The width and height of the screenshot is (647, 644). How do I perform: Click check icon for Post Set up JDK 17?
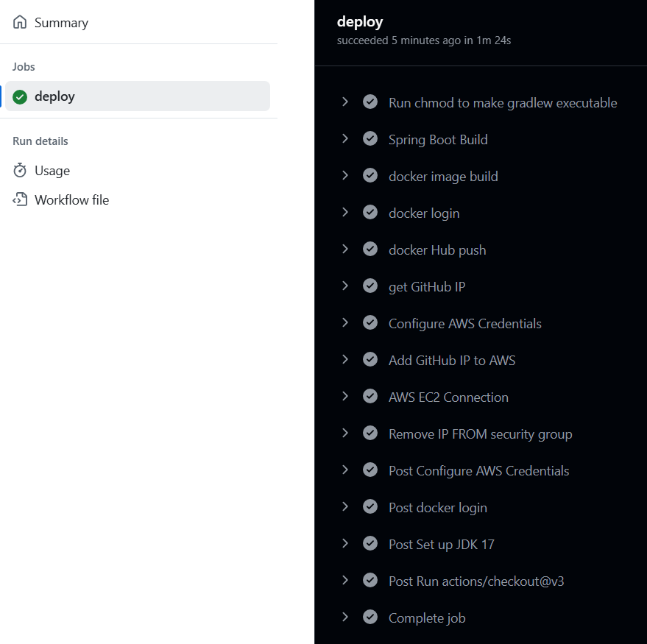pyautogui.click(x=370, y=543)
